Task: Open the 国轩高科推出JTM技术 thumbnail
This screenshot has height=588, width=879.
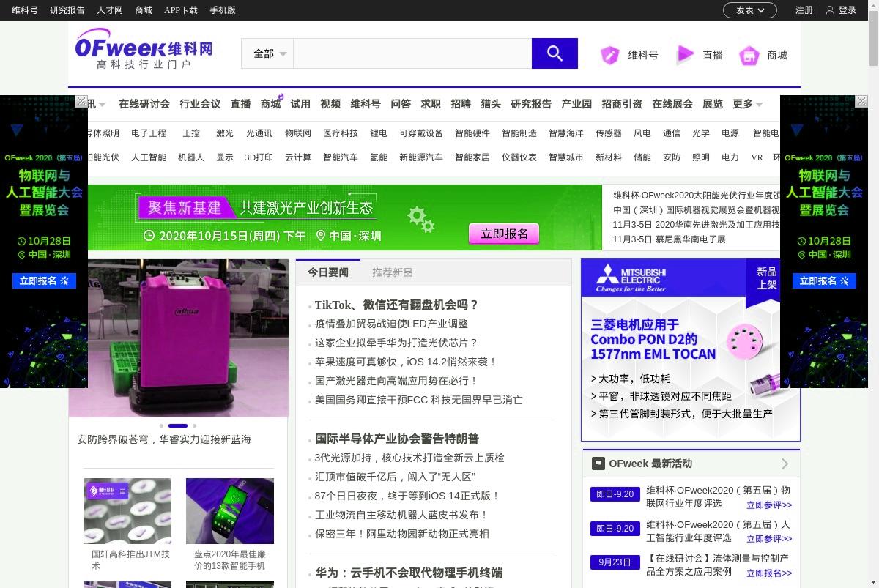Action: click(127, 510)
